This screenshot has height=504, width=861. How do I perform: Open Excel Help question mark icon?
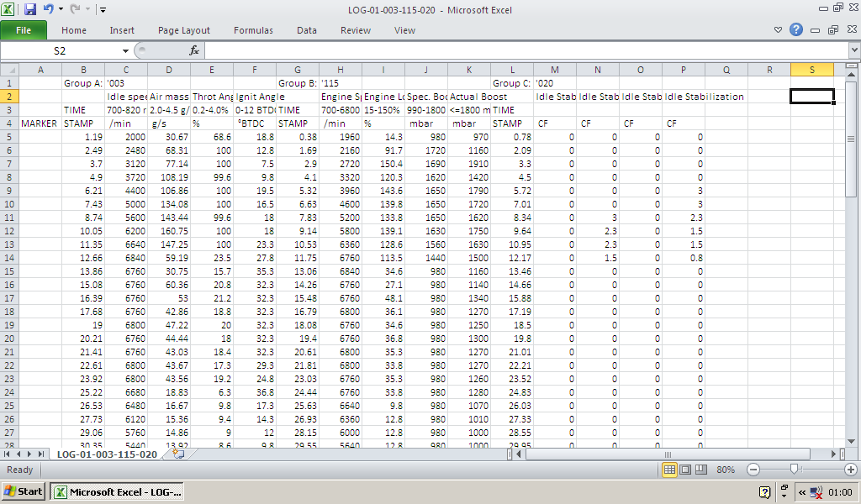pyautogui.click(x=795, y=30)
